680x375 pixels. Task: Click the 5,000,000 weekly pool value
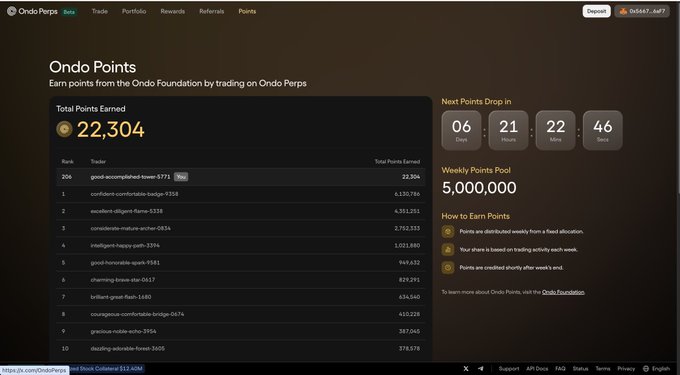(x=479, y=188)
